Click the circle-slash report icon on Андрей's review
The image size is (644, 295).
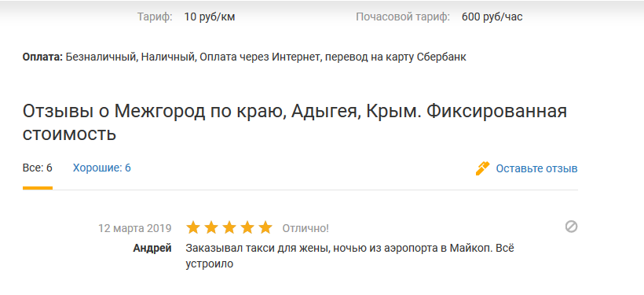click(x=571, y=227)
